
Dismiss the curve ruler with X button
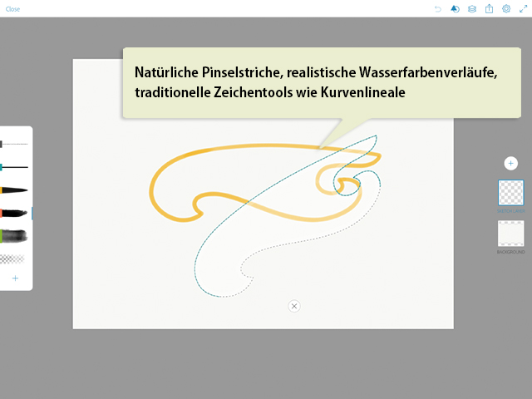pyautogui.click(x=293, y=306)
